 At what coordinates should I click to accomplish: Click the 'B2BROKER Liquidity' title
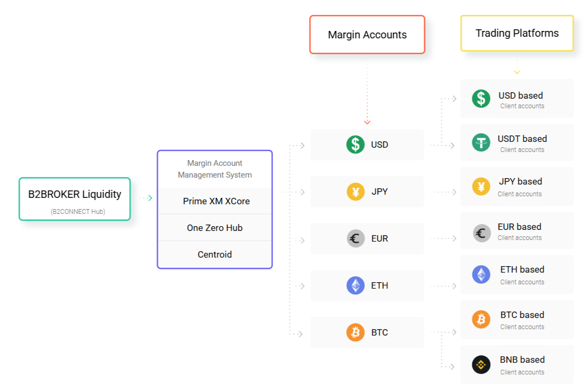click(75, 194)
